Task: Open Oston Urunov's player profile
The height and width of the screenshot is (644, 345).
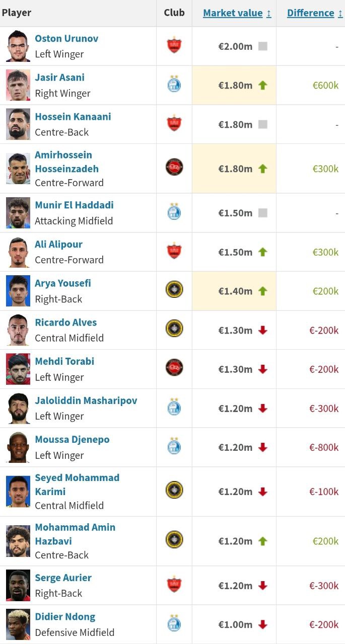Action: tap(66, 38)
